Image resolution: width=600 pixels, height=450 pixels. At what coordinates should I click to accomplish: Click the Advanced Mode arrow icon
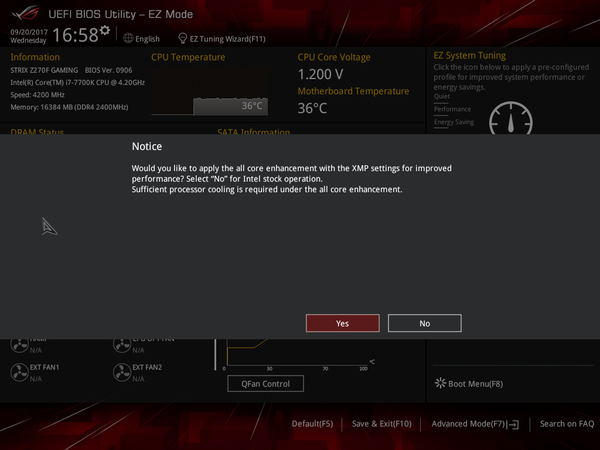coord(514,424)
